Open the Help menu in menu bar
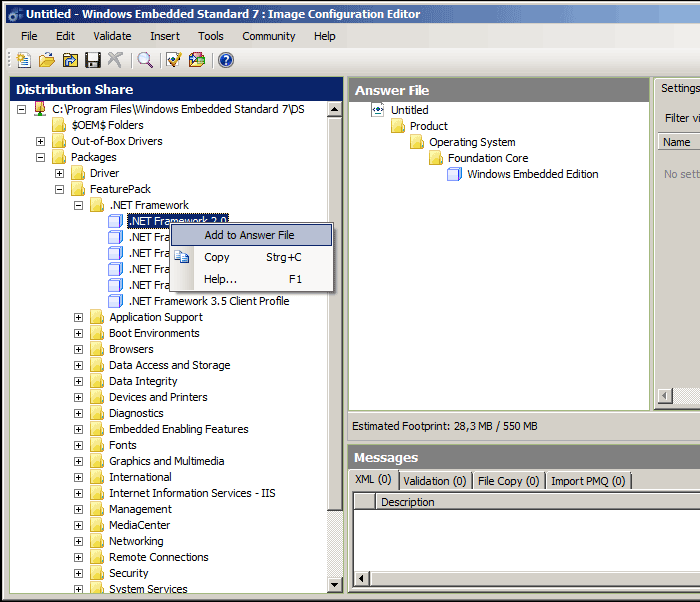700x602 pixels. 325,36
